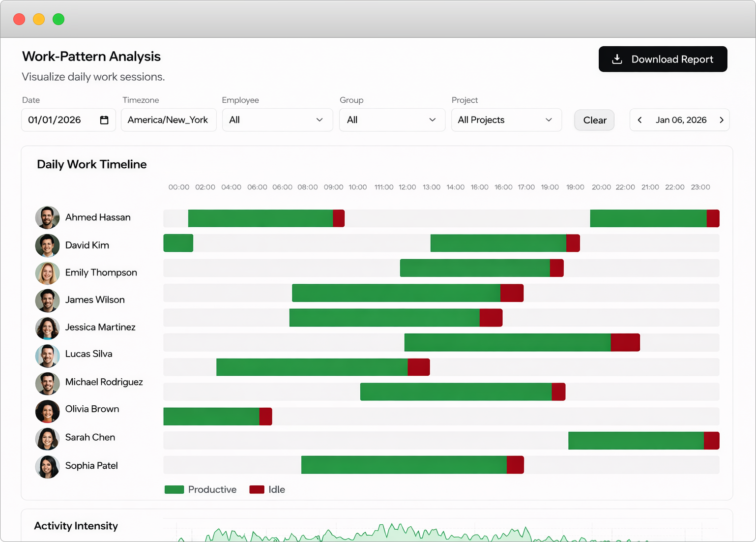756x542 pixels.
Task: Select the Emily Thompson name
Action: [x=101, y=272]
